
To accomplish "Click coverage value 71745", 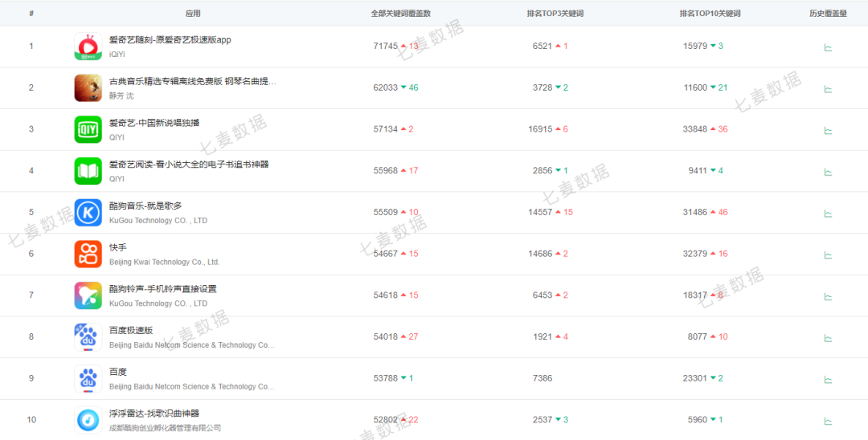I will [386, 47].
